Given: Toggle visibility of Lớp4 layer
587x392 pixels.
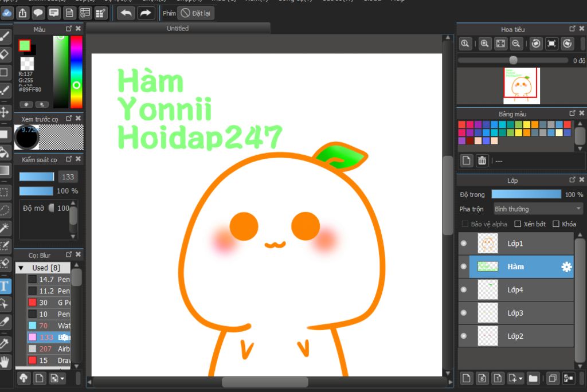Looking at the screenshot, I should (x=463, y=290).
